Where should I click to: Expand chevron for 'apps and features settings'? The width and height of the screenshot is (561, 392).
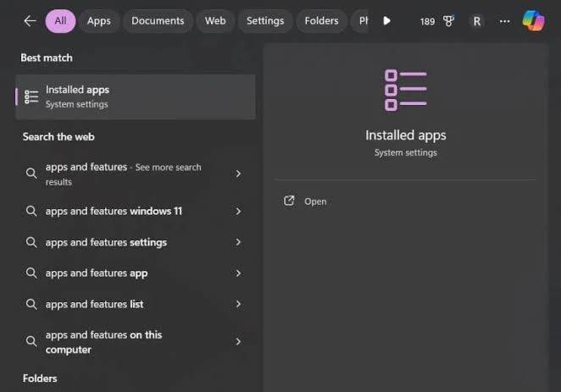pos(238,242)
